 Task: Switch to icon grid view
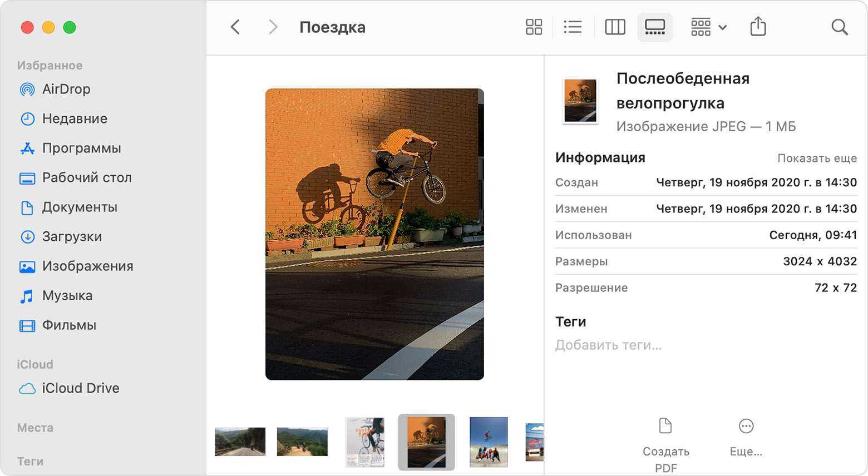coord(534,27)
